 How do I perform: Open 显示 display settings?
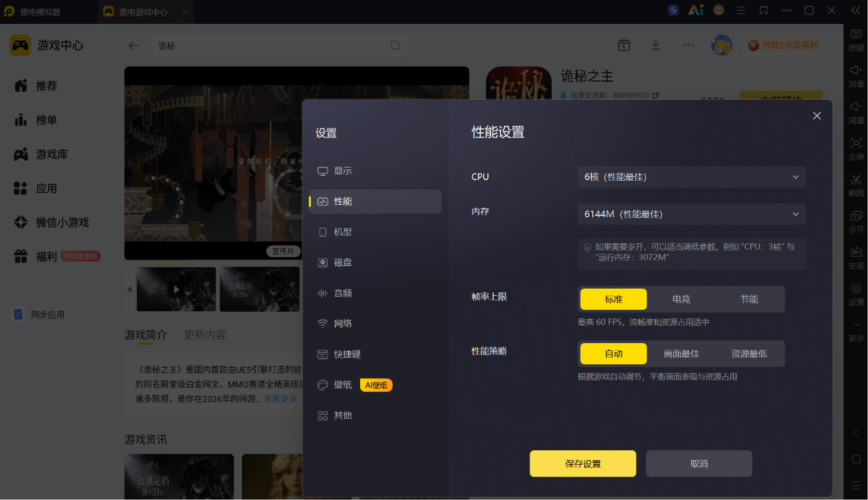[376, 171]
